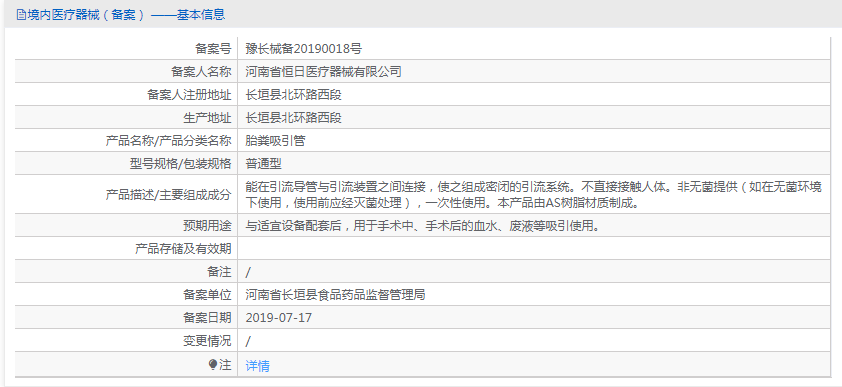The width and height of the screenshot is (842, 387).
Task: Click the company name 河南省恒日医疗器械有限公司
Action: [323, 71]
